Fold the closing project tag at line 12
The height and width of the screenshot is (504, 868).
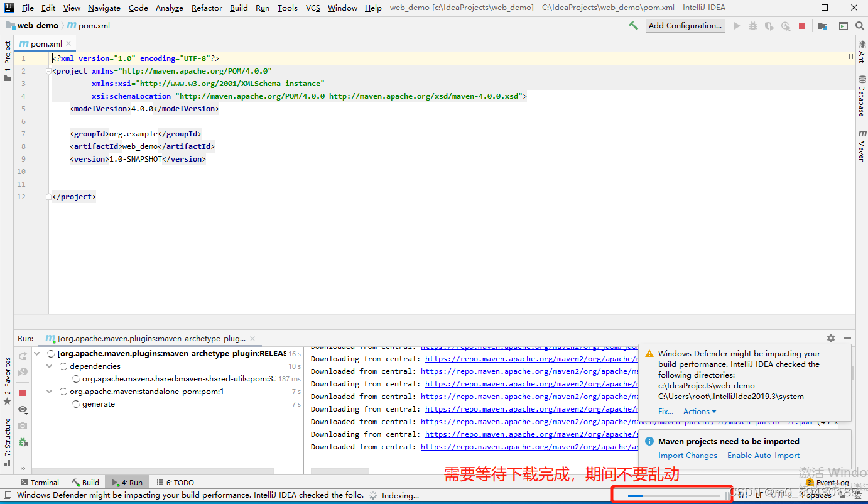point(49,197)
